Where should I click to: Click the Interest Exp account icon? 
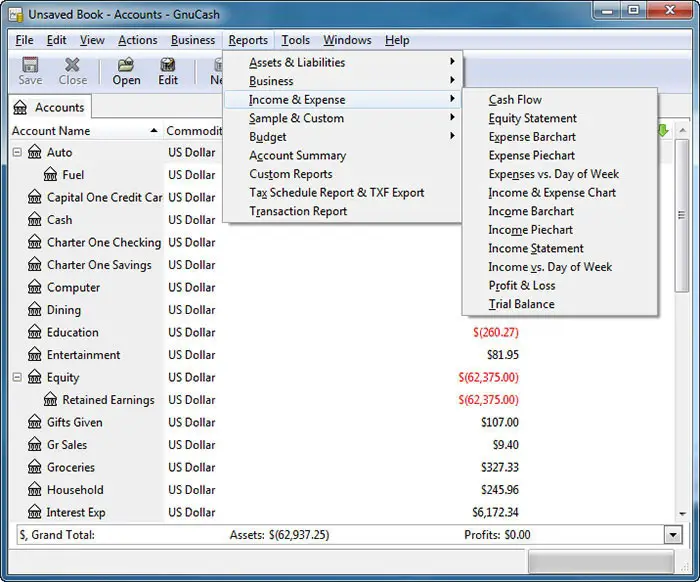coord(35,512)
